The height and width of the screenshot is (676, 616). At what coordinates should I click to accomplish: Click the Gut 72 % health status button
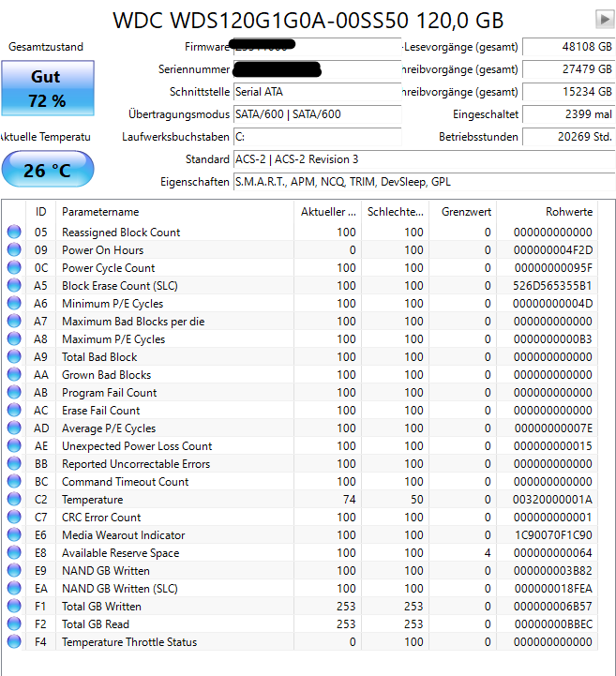click(48, 88)
